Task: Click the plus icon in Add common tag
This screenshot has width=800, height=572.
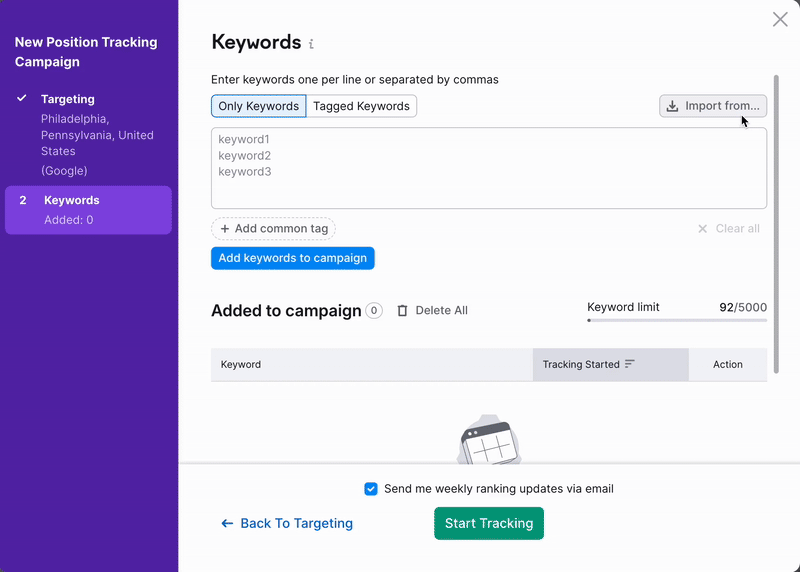Action: tap(225, 229)
